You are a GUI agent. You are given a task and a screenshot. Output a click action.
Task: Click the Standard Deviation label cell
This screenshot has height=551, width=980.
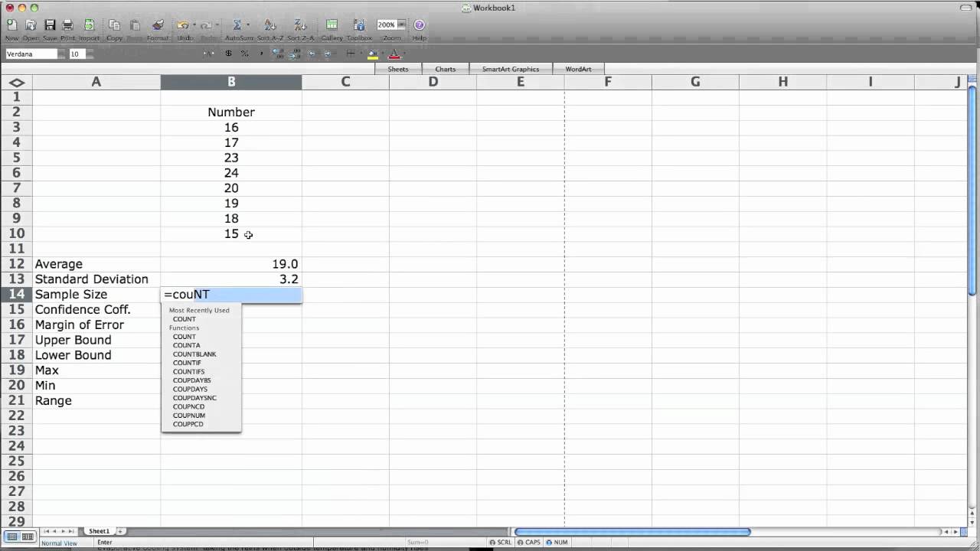click(96, 279)
